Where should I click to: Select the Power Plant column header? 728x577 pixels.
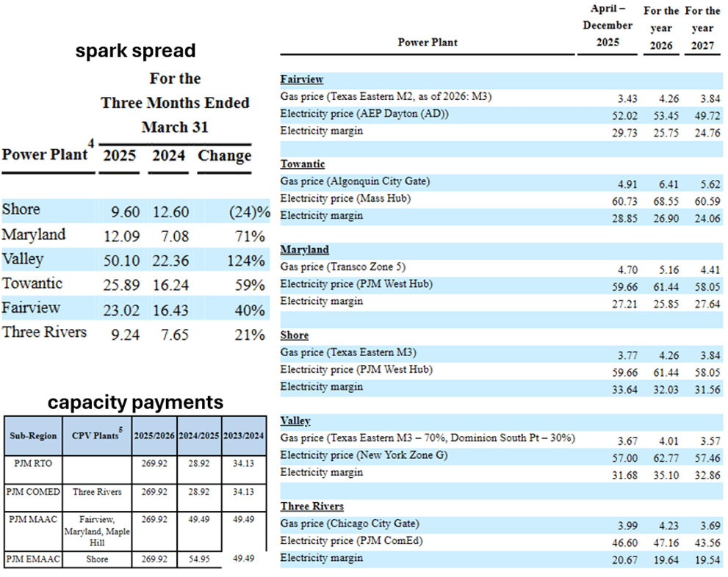pyautogui.click(x=43, y=154)
